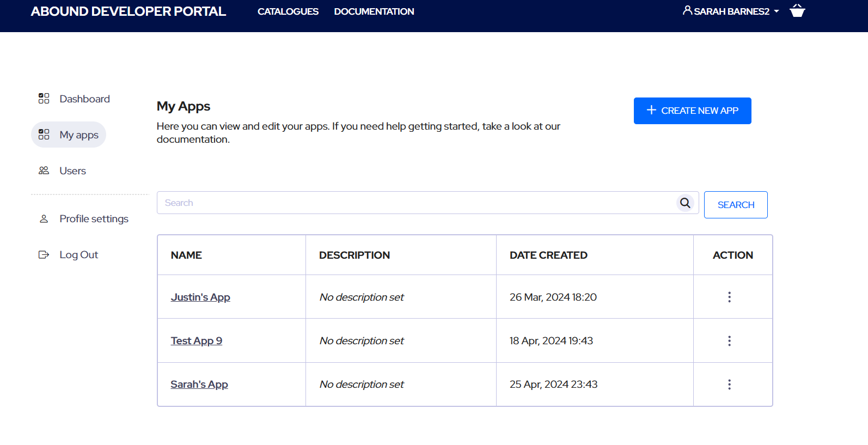Open the Catalogues menu
The height and width of the screenshot is (445, 868).
288,11
